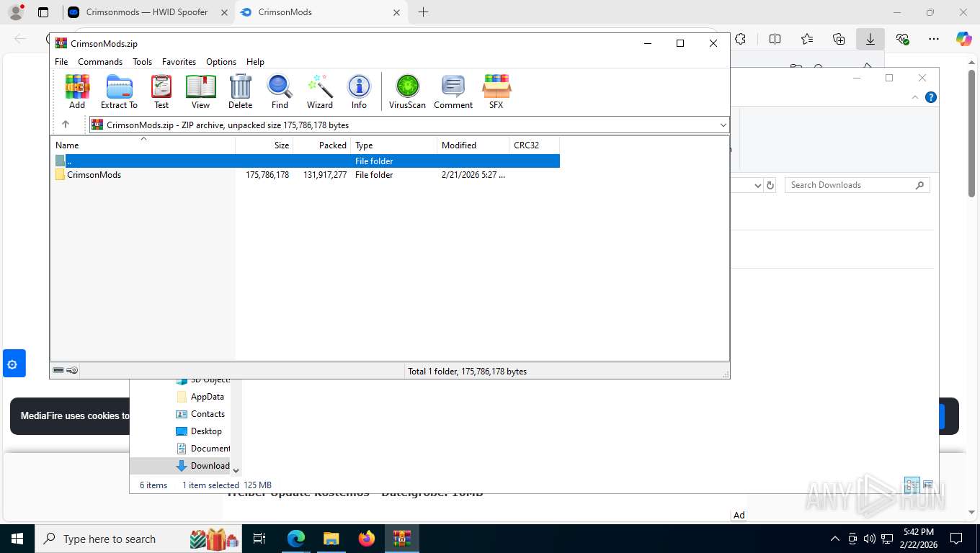The image size is (980, 553).
Task: Open the Find files tool
Action: point(280,91)
